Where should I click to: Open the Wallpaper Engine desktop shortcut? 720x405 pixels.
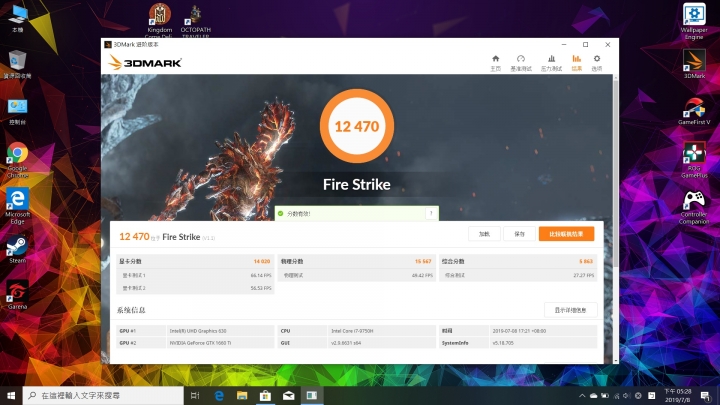[694, 21]
